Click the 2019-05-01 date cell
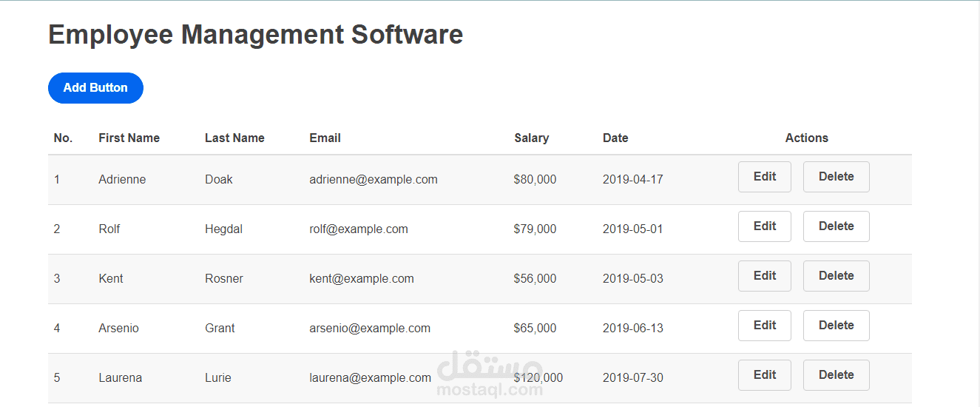 (x=633, y=229)
